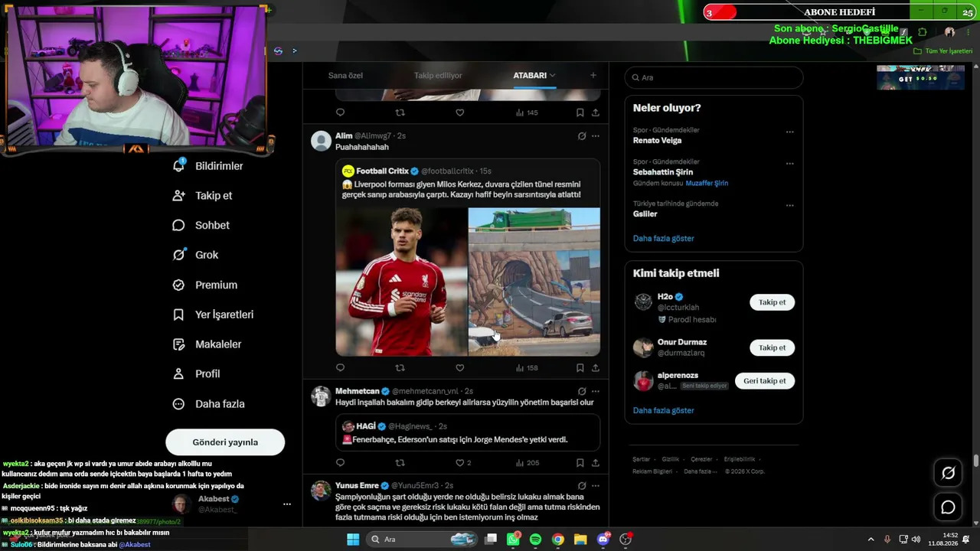Viewport: 980px width, 551px height.
Task: Reply to the Football Critix Kerkez post
Action: point(341,368)
